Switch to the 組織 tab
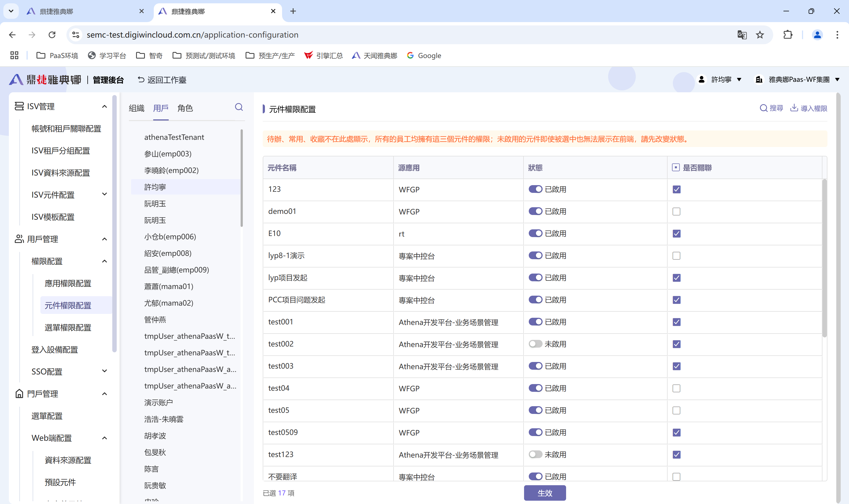The image size is (849, 504). click(x=137, y=108)
